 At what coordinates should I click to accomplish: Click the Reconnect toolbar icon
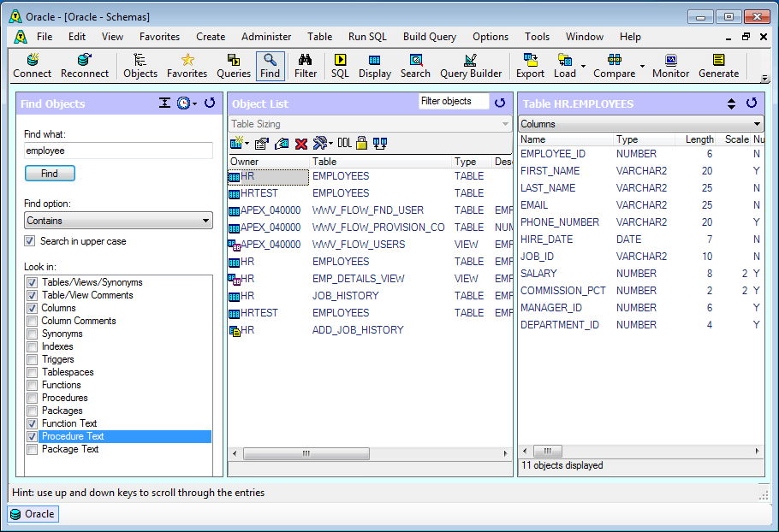[85, 66]
